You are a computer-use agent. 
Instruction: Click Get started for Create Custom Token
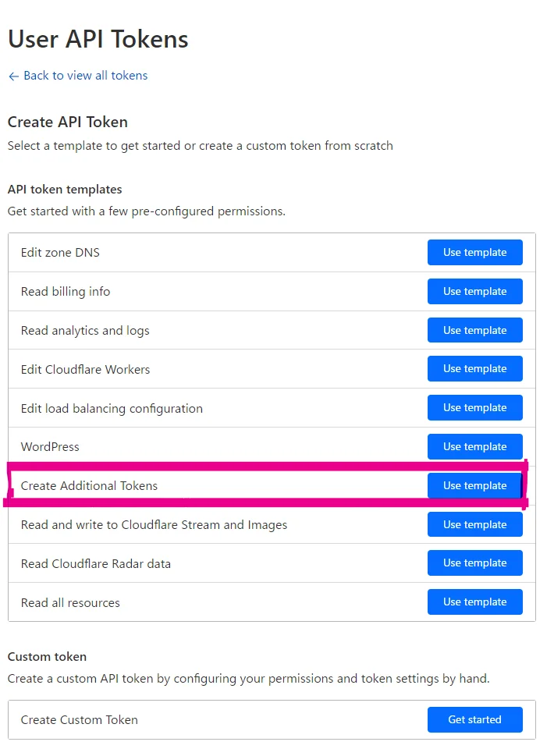point(474,720)
